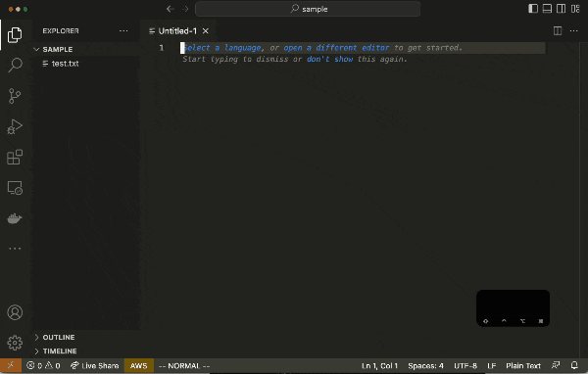Click the EXPLORER panel title
Viewport: 588px width, 374px height.
(x=61, y=30)
